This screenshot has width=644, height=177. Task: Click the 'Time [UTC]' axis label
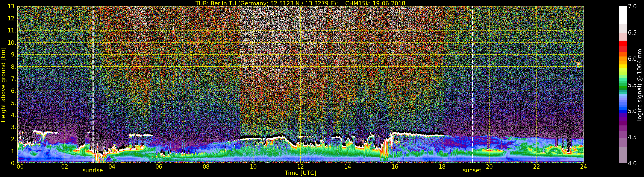[300, 173]
